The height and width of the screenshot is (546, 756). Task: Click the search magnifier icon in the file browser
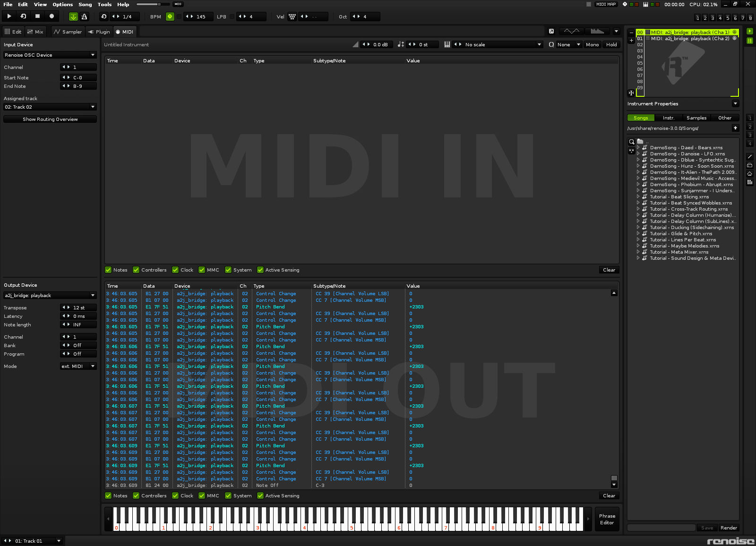pos(632,141)
